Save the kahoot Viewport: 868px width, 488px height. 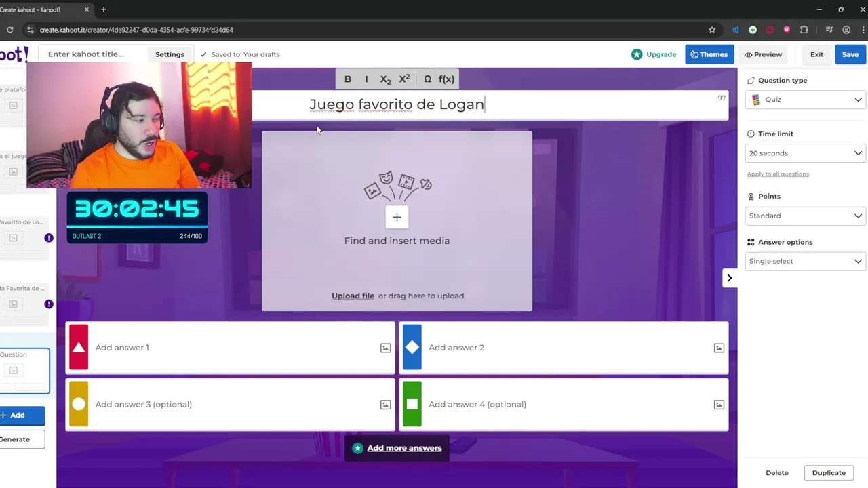point(850,54)
